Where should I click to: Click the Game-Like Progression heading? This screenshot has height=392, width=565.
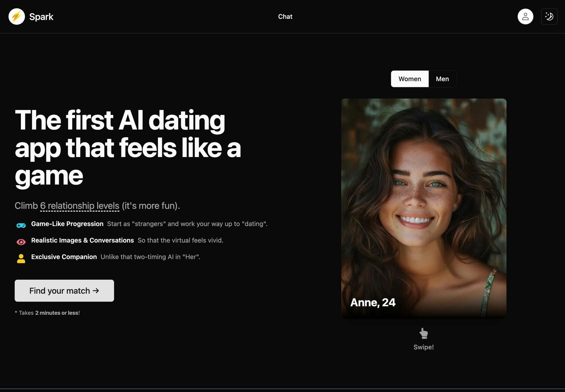click(67, 224)
